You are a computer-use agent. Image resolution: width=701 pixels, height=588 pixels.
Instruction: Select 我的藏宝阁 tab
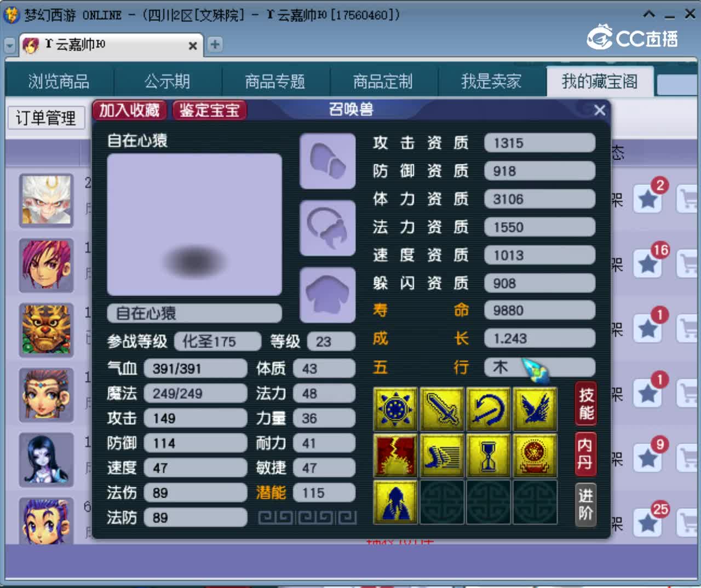coord(600,82)
